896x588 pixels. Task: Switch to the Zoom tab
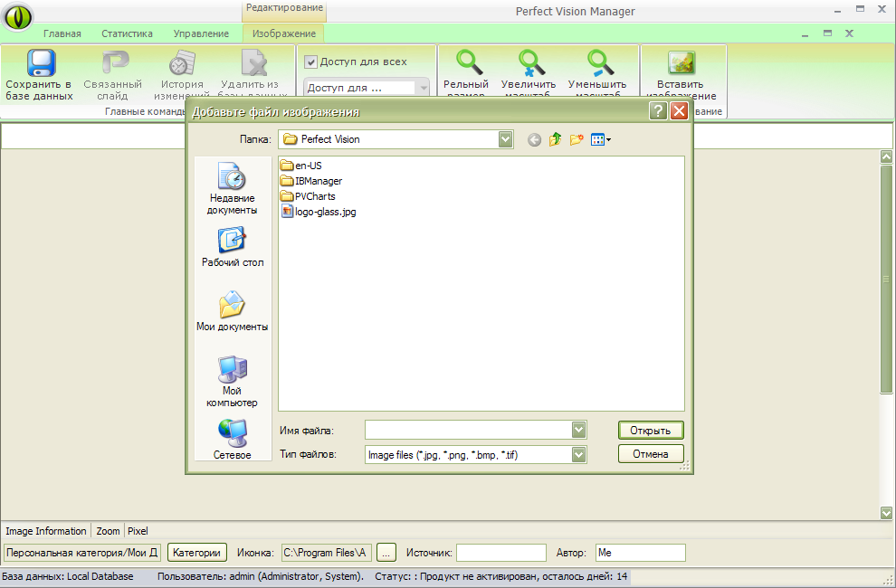pos(108,531)
